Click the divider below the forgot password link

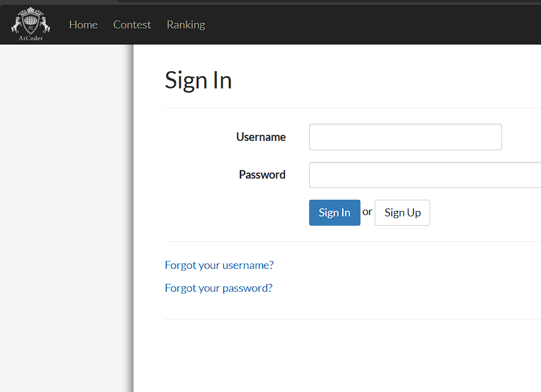[x=352, y=319]
